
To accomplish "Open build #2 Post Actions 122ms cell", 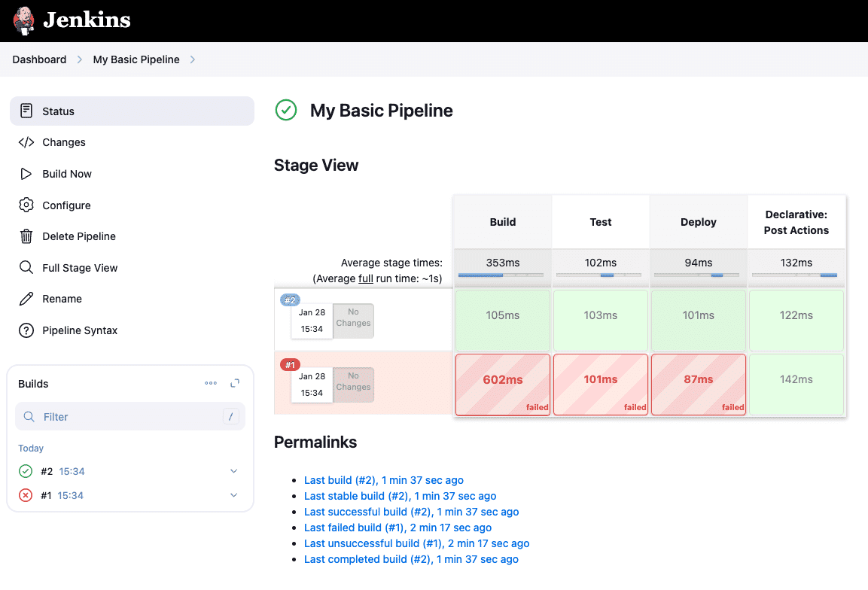I will 796,321.
